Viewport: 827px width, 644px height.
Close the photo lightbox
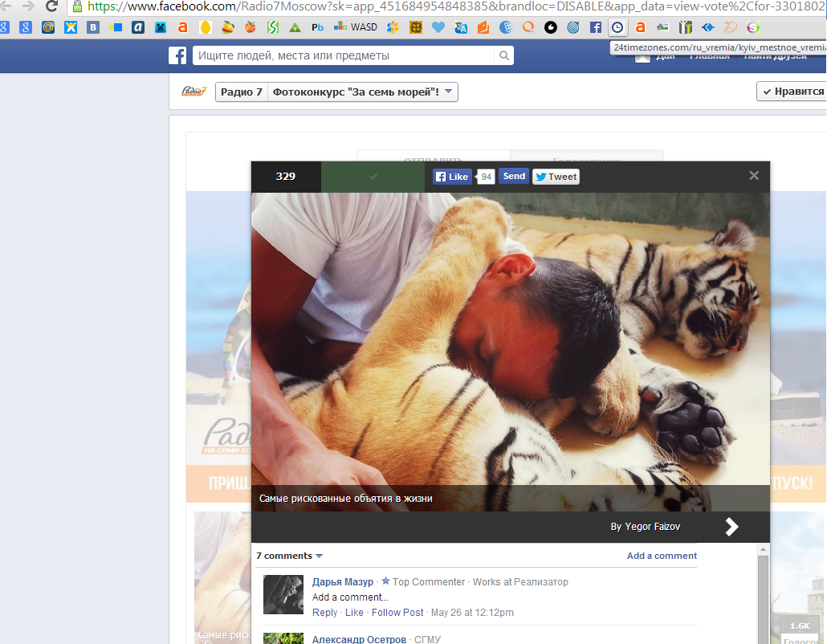pyautogui.click(x=754, y=176)
